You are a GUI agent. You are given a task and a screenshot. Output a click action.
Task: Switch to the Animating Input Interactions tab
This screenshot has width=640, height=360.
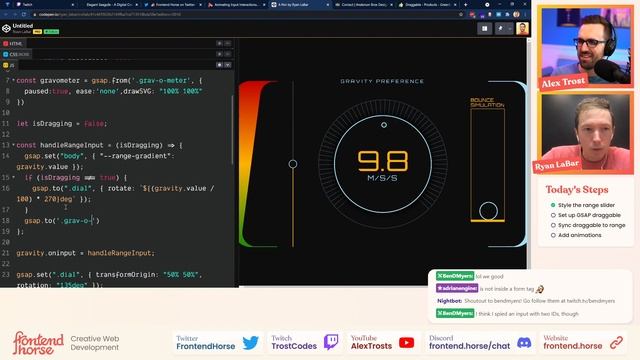(236, 4)
